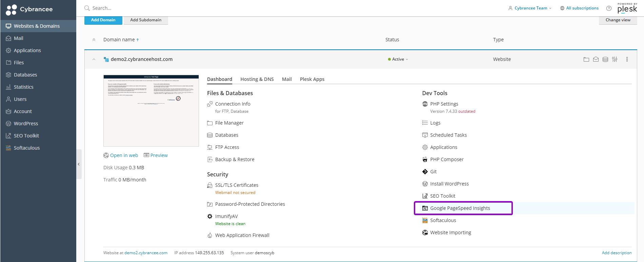Click the demo2.cybrancee.com website link

pos(146,253)
